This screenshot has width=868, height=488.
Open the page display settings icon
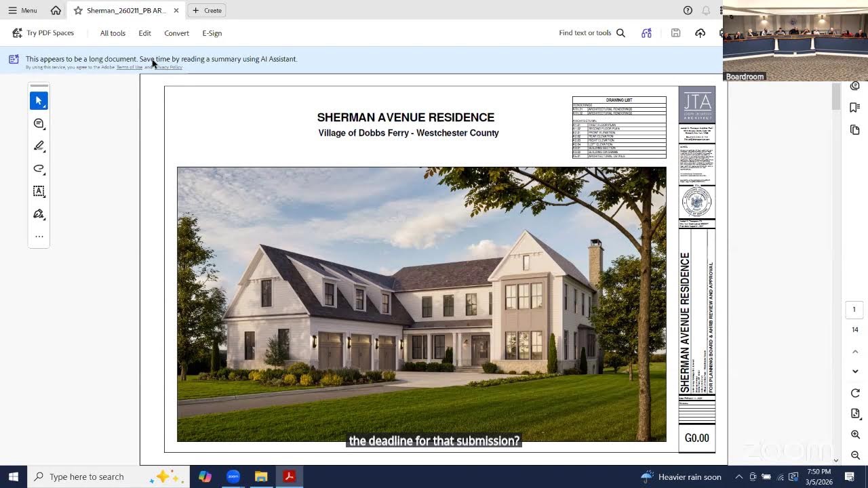[x=854, y=413]
